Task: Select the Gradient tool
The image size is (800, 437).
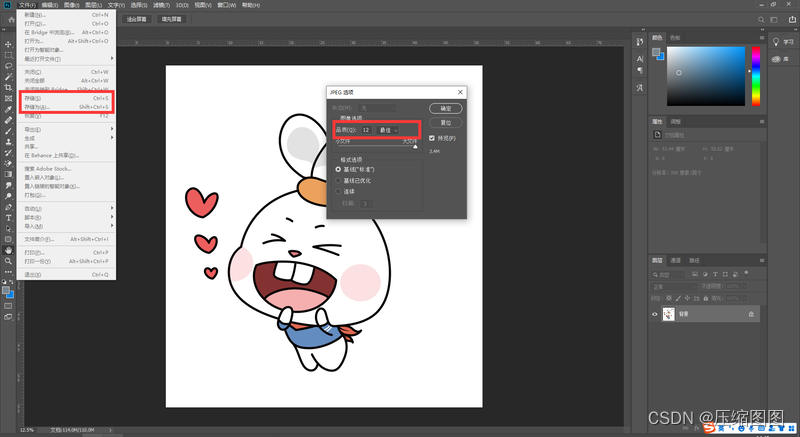Action: pyautogui.click(x=8, y=174)
